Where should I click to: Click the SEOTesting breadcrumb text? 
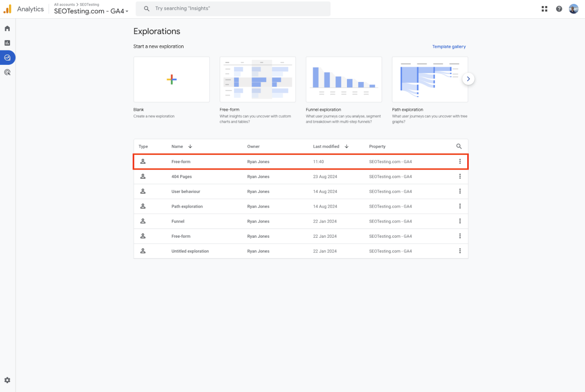[89, 5]
